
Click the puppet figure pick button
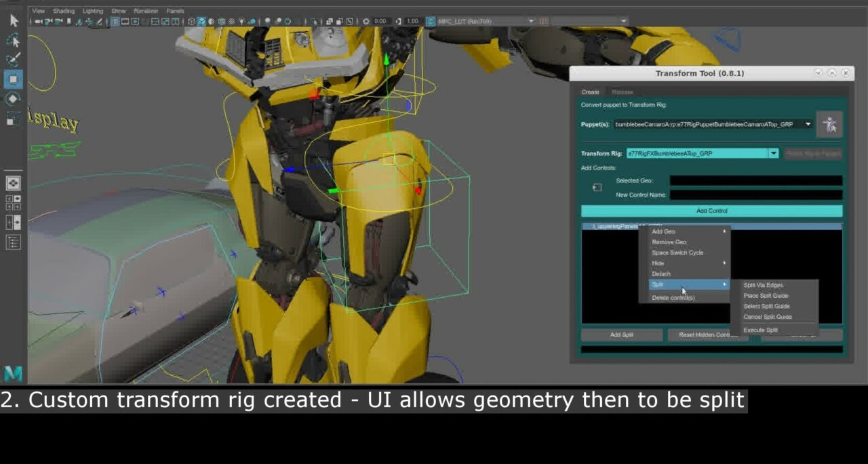coord(829,125)
